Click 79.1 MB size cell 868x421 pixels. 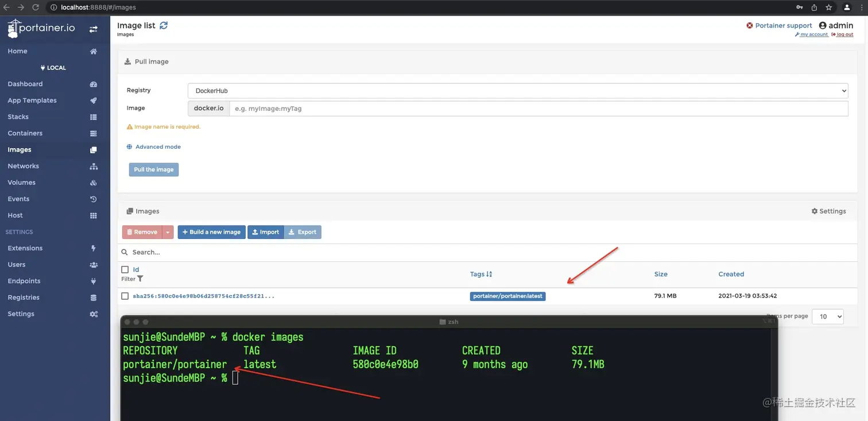point(665,296)
